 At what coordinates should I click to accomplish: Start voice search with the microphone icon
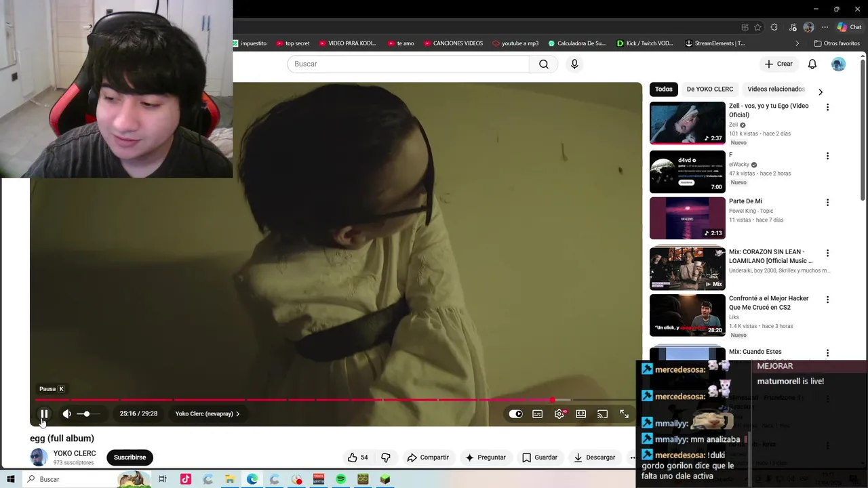point(574,64)
